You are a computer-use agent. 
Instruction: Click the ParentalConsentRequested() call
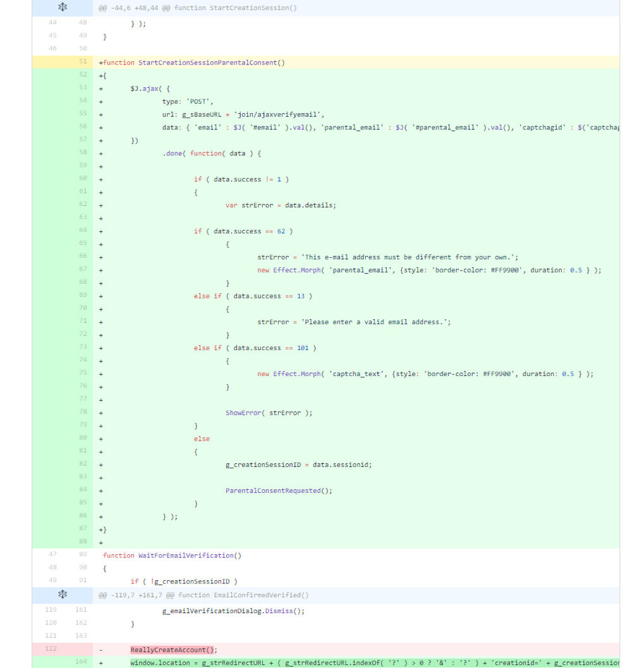point(278,490)
